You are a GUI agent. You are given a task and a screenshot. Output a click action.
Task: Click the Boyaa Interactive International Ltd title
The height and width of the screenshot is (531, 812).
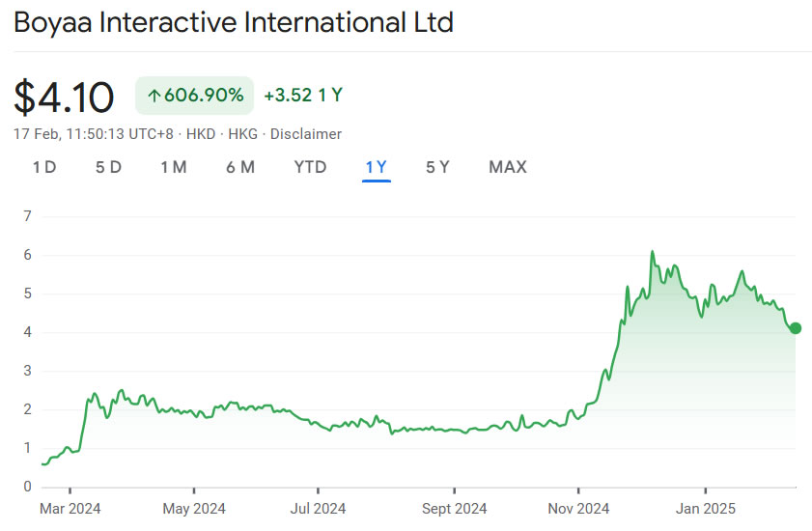tap(233, 22)
